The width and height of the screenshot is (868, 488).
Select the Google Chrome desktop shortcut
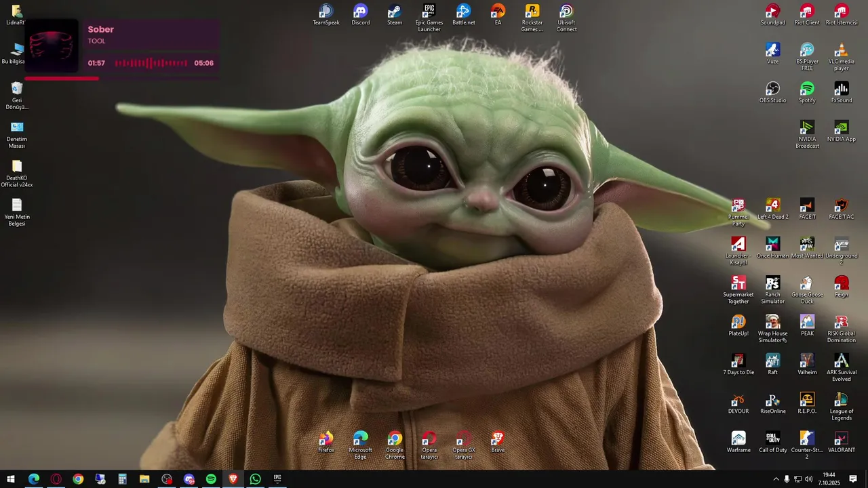(395, 445)
